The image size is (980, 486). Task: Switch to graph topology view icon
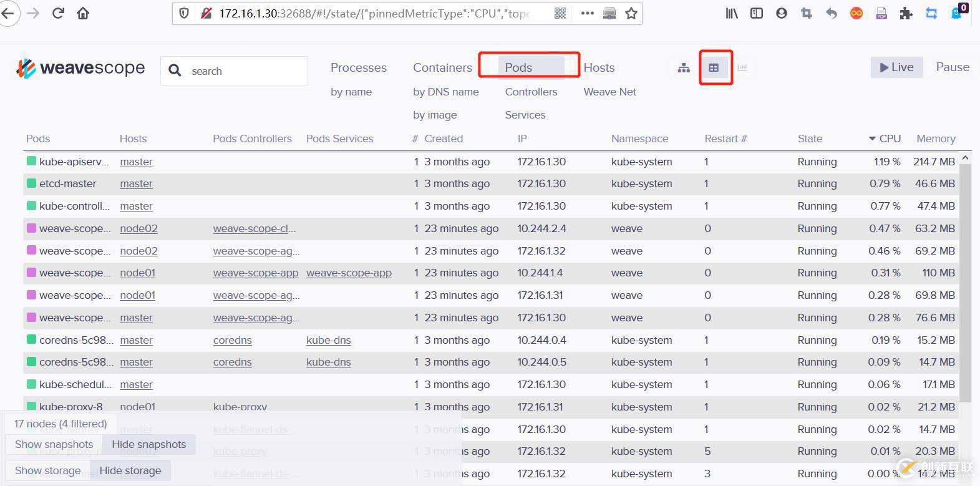click(684, 67)
